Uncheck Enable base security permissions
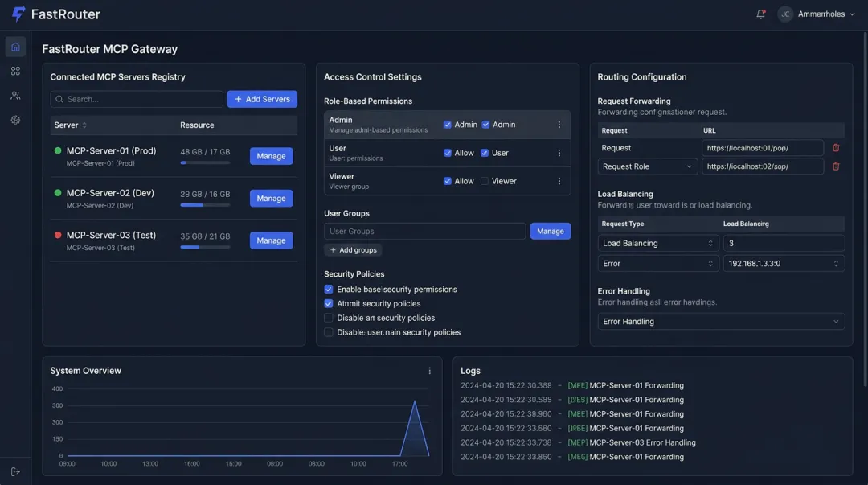Viewport: 868px width, 485px height. [329, 290]
